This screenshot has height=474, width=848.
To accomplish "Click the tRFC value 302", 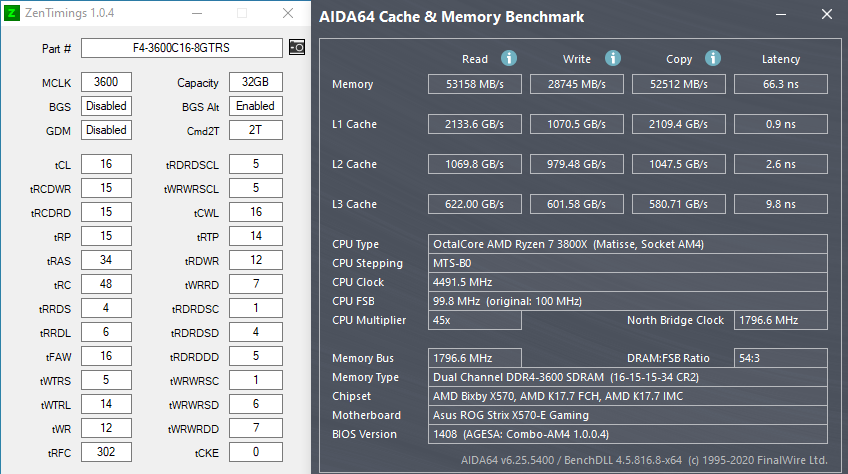I will 106,452.
